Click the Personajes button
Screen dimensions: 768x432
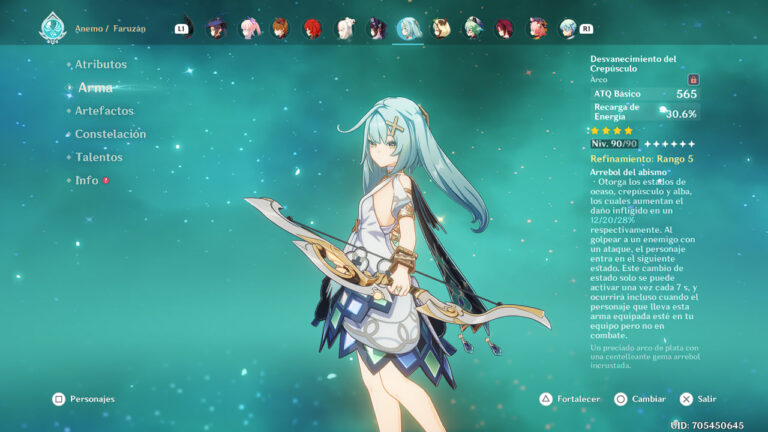click(84, 399)
